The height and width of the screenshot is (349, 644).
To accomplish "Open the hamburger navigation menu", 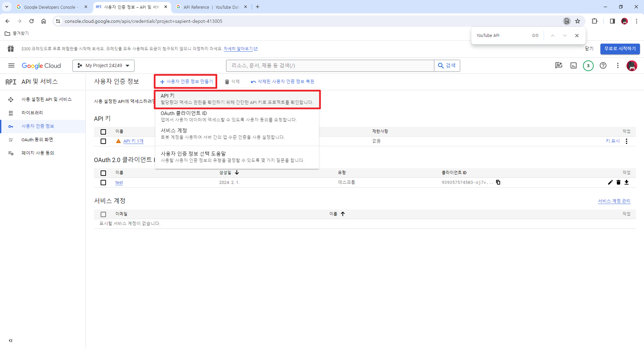I will [11, 65].
